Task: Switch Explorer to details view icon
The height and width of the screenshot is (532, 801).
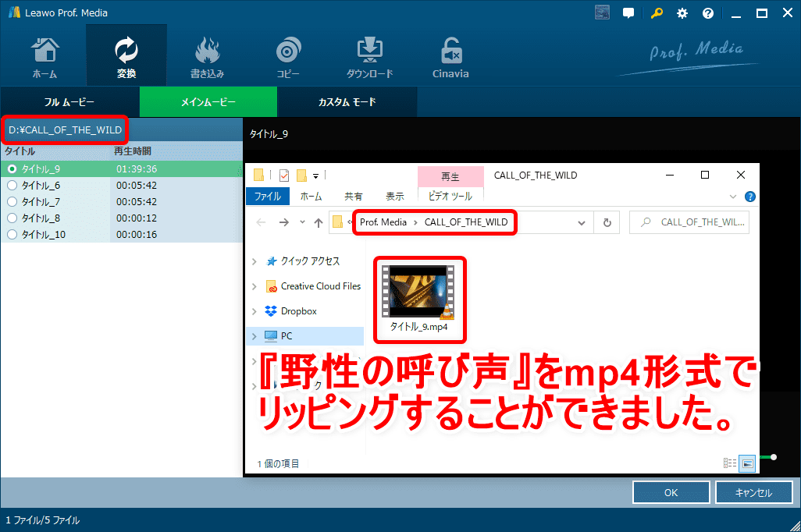Action: pos(730,463)
